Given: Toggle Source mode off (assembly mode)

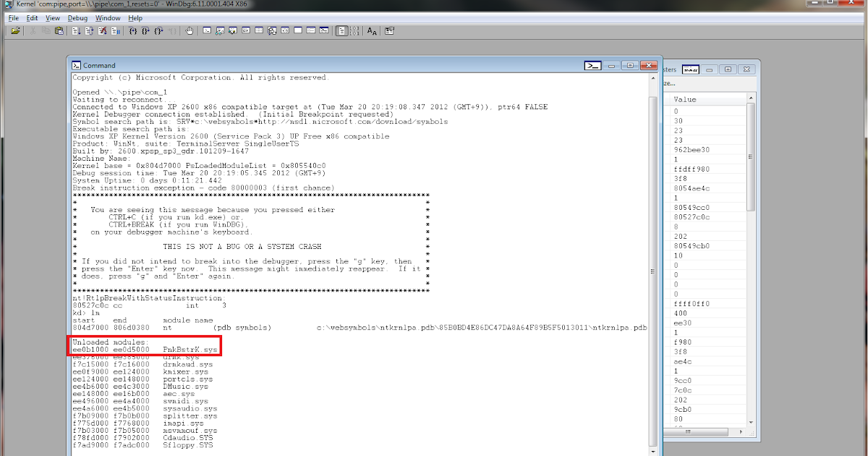Looking at the screenshot, I should click(355, 30).
